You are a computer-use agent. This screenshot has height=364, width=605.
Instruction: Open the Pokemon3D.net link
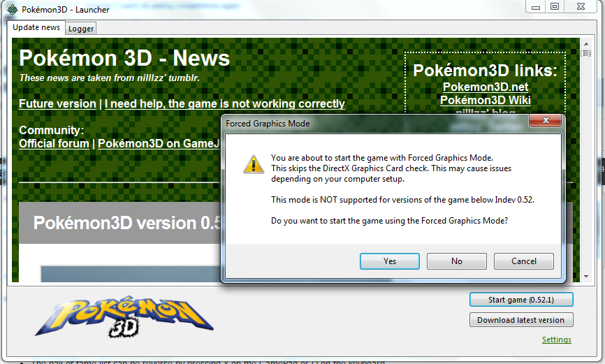(x=485, y=87)
